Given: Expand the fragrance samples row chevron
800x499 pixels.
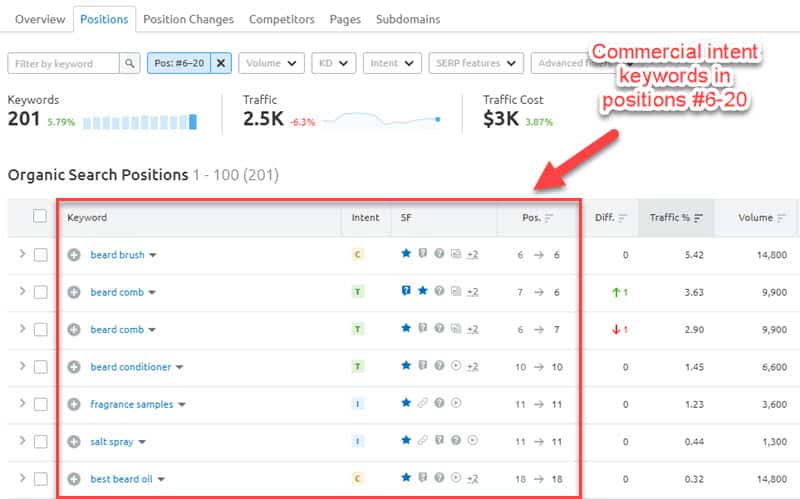Looking at the screenshot, I should click(22, 403).
